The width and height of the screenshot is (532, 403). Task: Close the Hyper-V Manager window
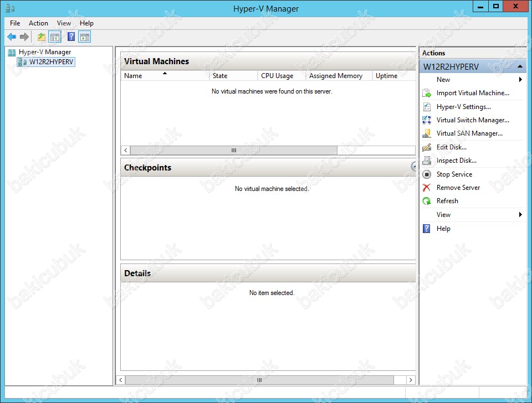tap(515, 7)
